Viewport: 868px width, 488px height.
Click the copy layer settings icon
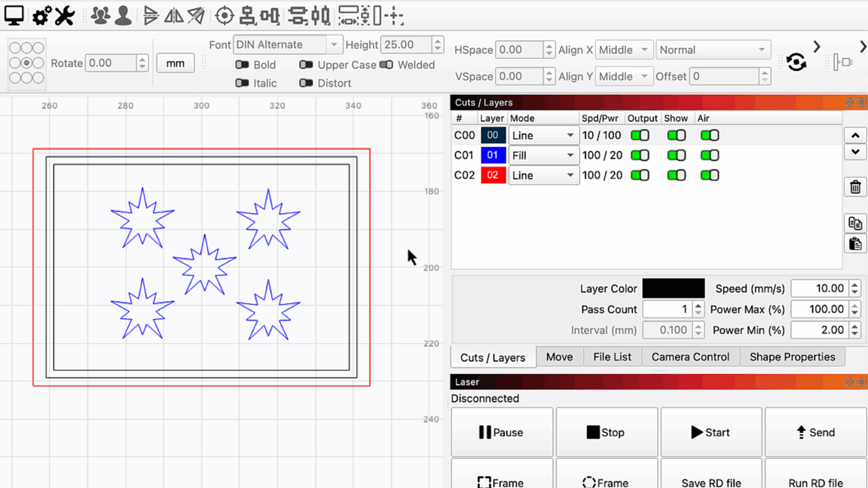tap(855, 223)
